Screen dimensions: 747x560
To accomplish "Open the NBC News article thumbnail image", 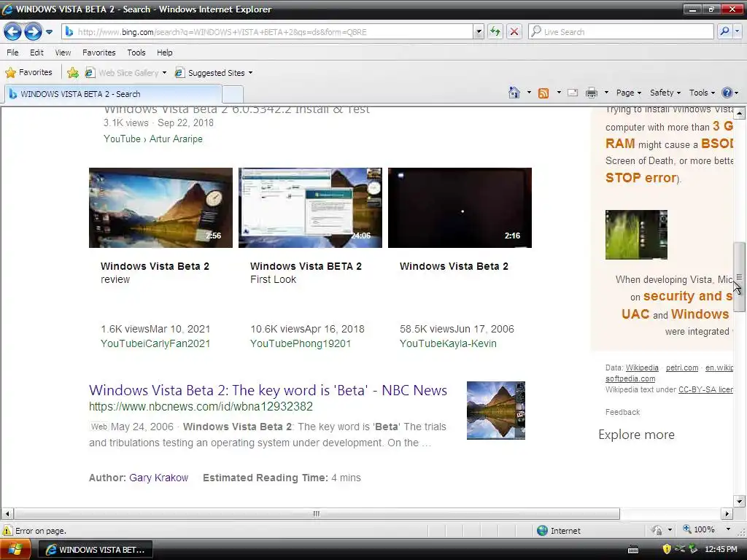I will tap(496, 411).
